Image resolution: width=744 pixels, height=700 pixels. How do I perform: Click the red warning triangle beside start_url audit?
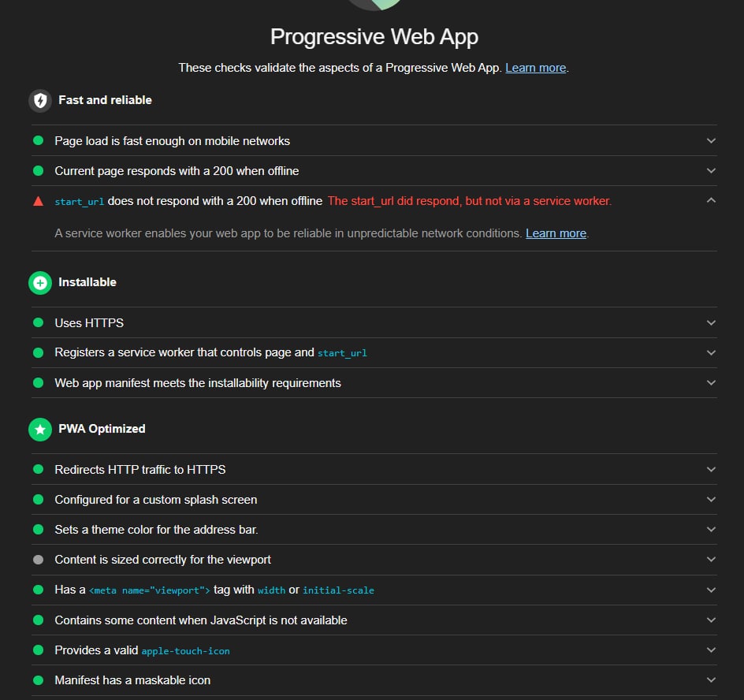click(39, 201)
